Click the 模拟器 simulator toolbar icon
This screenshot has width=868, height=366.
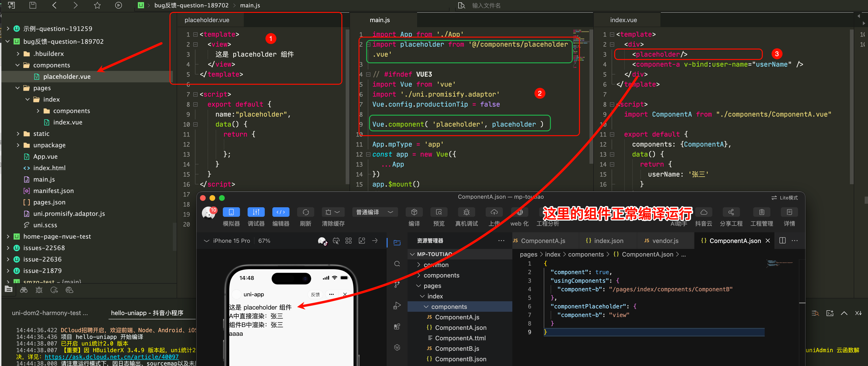231,212
